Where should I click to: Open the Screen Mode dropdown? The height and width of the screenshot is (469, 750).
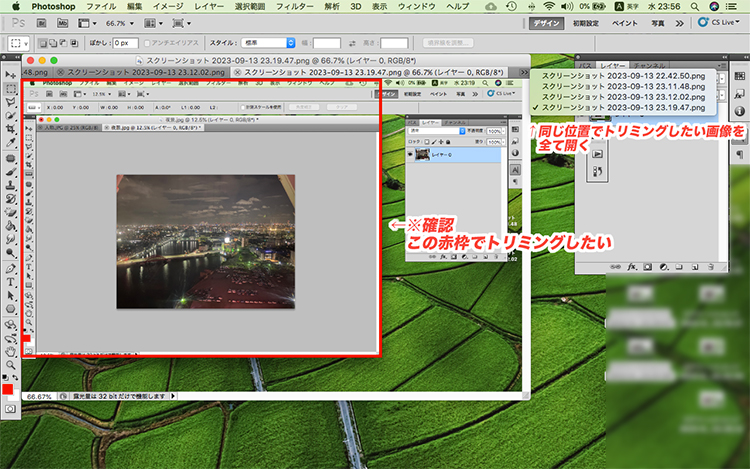click(x=181, y=23)
